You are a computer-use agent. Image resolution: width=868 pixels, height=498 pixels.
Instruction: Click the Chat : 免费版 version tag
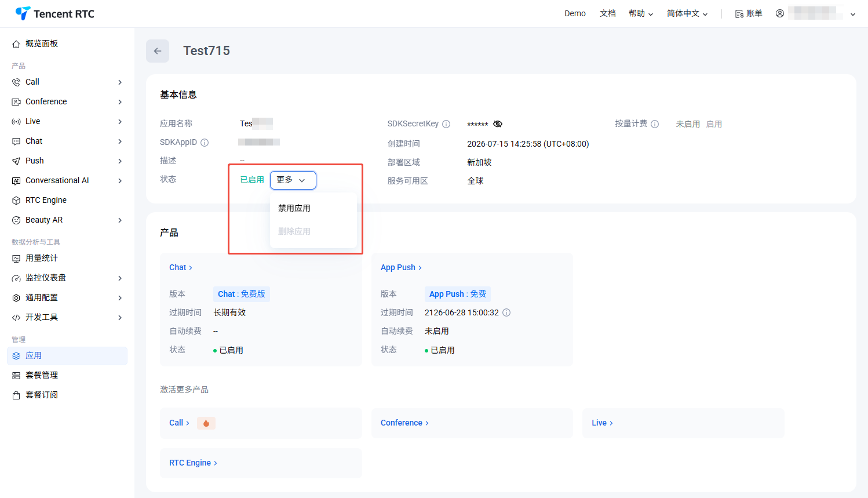point(242,294)
